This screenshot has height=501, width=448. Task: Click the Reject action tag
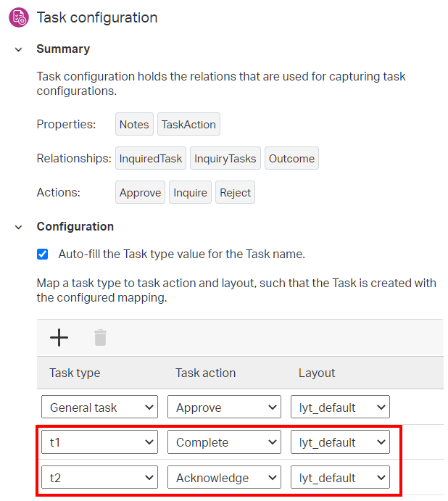click(235, 193)
